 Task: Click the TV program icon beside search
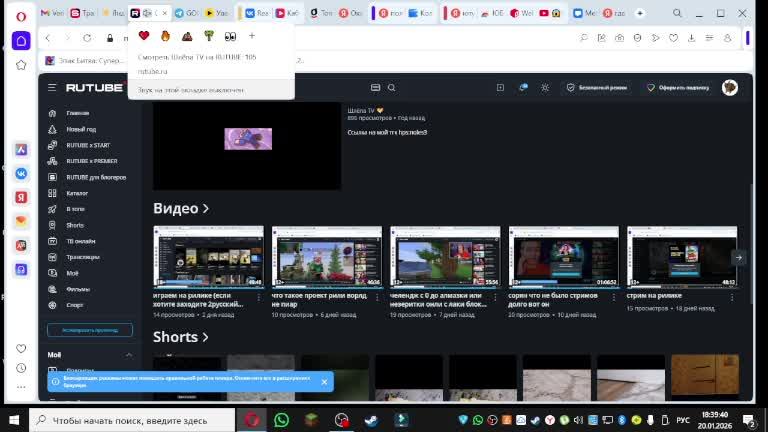tap(375, 88)
